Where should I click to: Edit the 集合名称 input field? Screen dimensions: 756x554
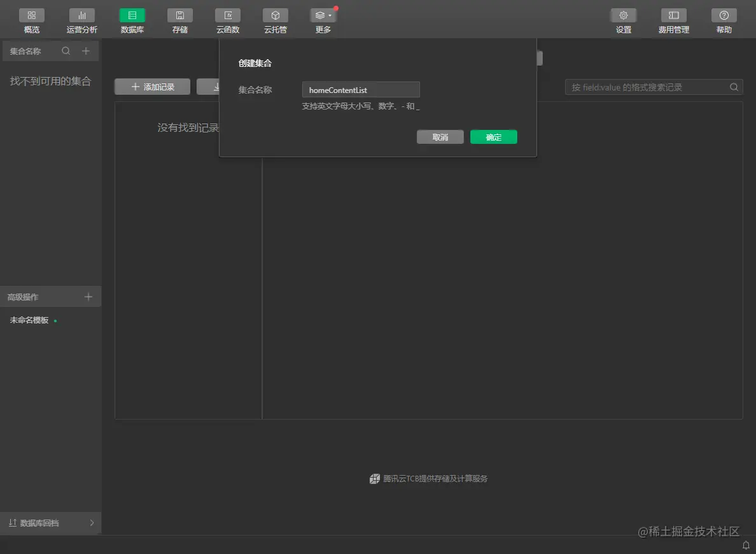(361, 90)
